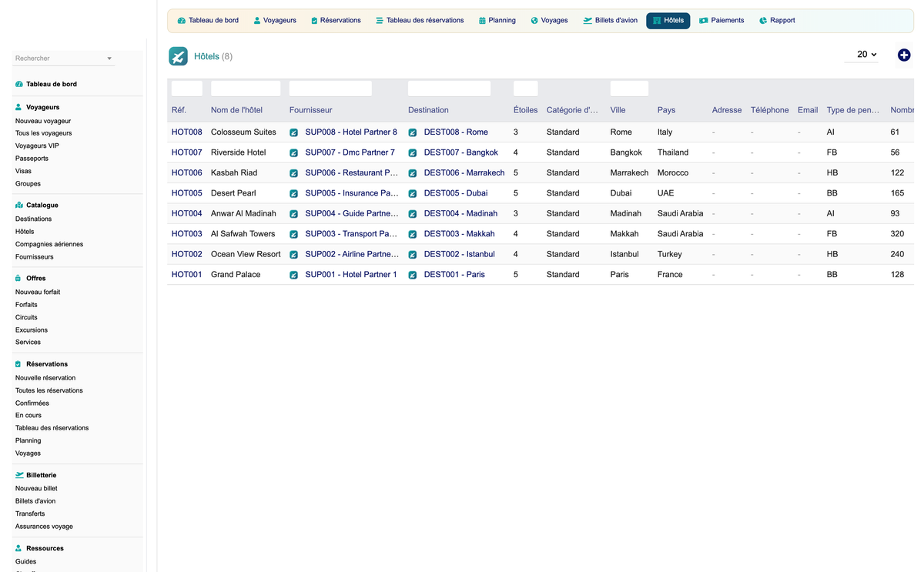This screenshot has width=924, height=572.
Task: Click the Étoiles filter input field
Action: point(526,89)
